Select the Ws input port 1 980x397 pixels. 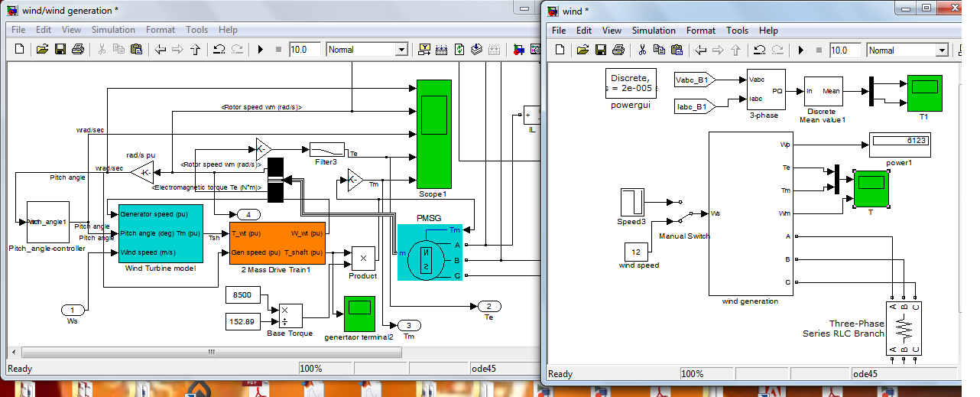[x=73, y=310]
